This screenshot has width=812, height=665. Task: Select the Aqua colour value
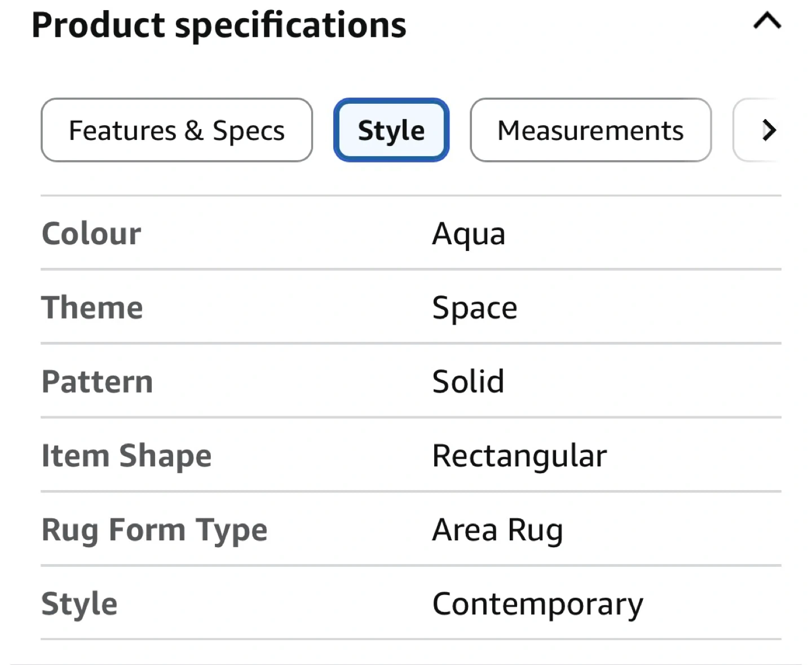tap(469, 234)
